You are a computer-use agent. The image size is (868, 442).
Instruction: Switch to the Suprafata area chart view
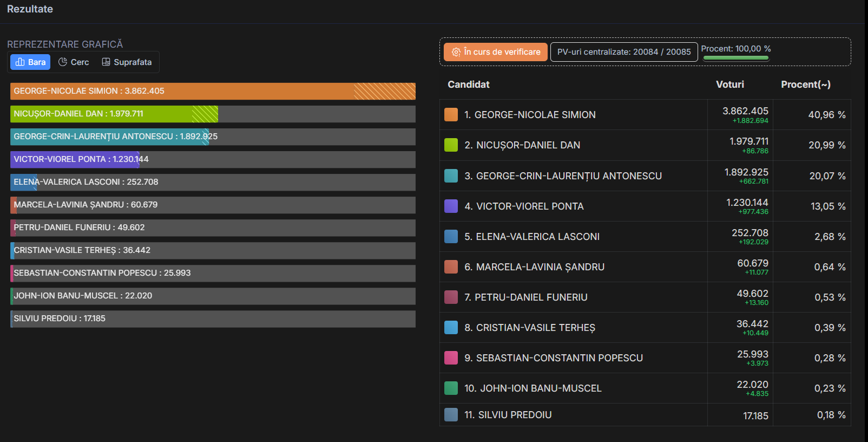[127, 62]
